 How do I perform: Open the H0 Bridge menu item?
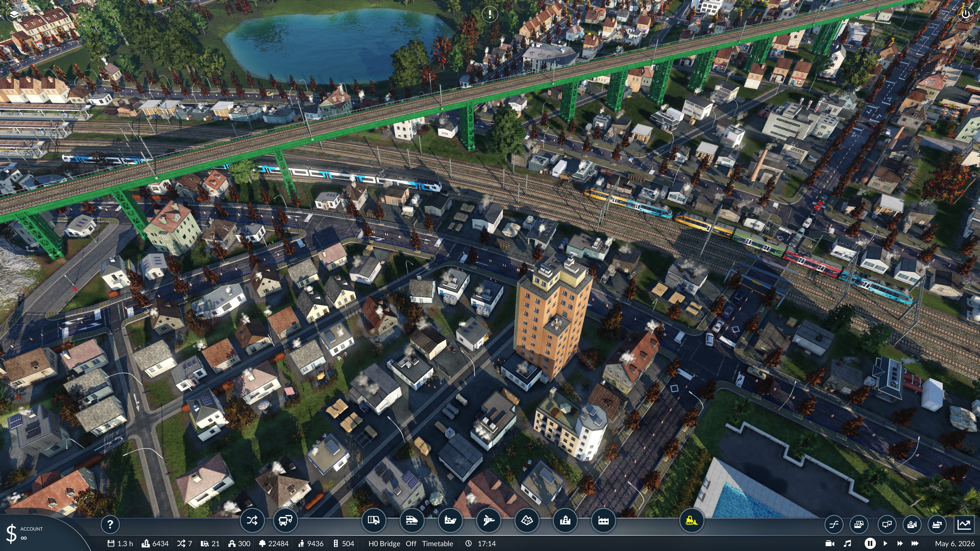[384, 543]
